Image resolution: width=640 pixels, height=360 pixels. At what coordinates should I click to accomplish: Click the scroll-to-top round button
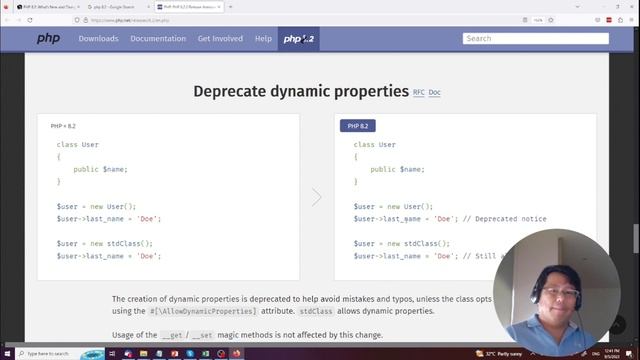[x=618, y=325]
